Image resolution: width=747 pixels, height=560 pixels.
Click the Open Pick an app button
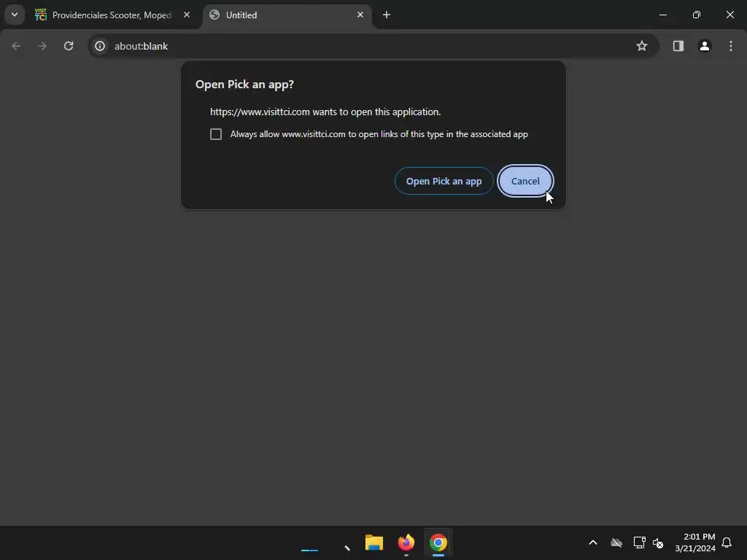coord(444,181)
